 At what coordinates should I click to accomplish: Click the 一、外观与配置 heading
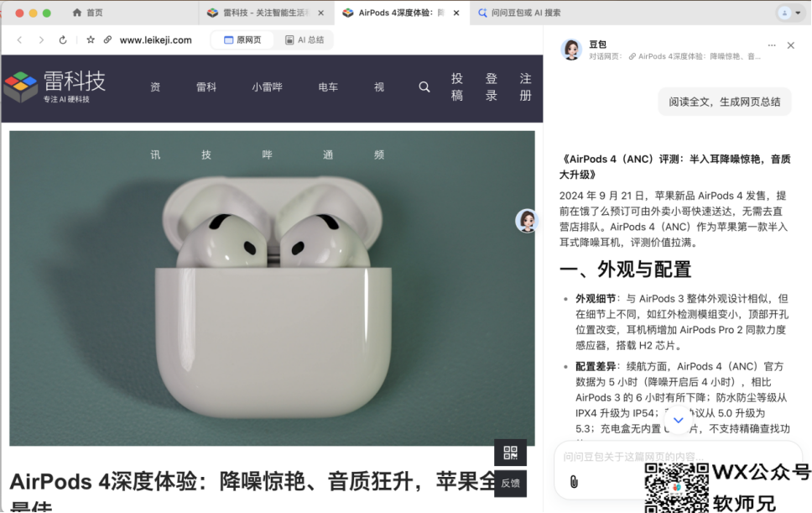(626, 270)
